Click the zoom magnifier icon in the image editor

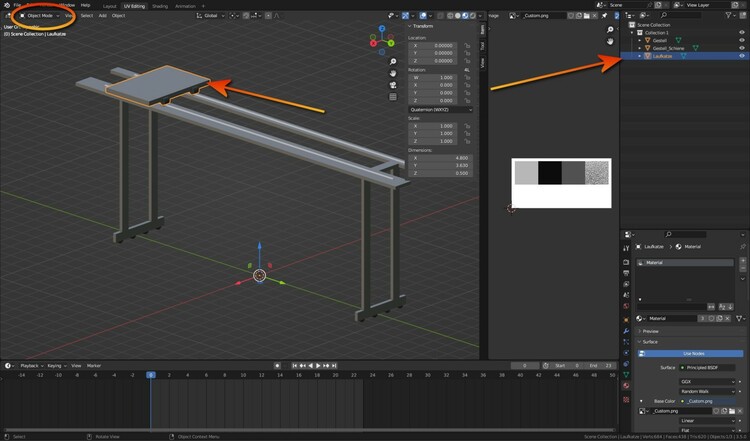click(x=610, y=30)
